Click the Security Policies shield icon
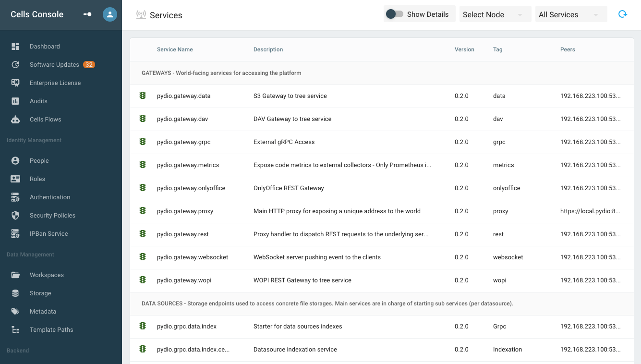 click(x=15, y=216)
